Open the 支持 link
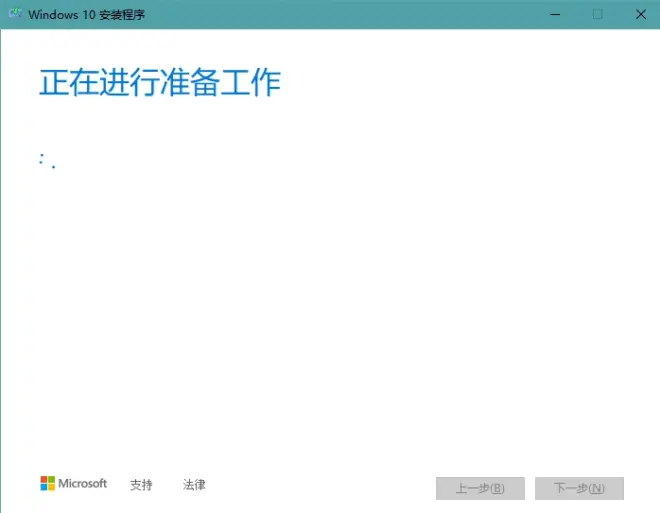This screenshot has width=660, height=513. coord(141,485)
